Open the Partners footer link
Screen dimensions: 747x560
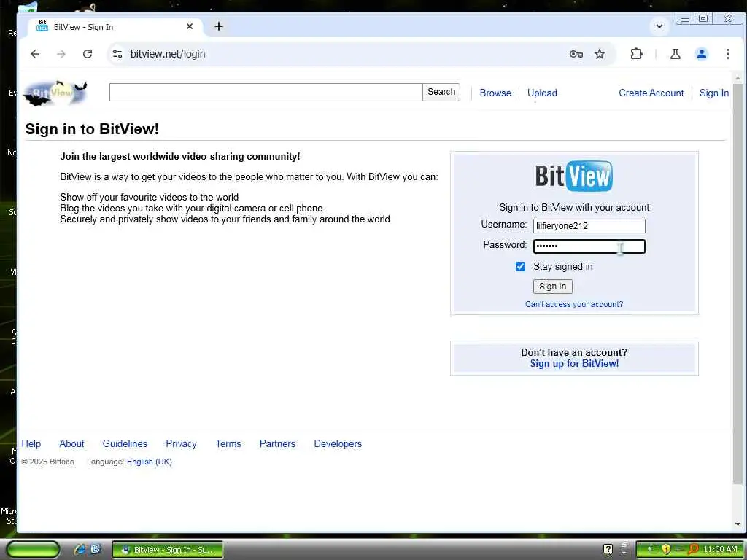[277, 443]
